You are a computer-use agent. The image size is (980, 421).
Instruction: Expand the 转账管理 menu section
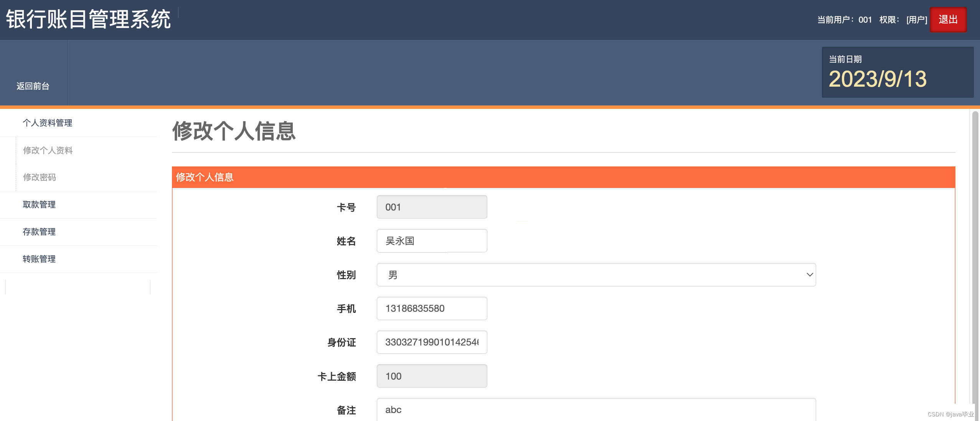click(39, 259)
